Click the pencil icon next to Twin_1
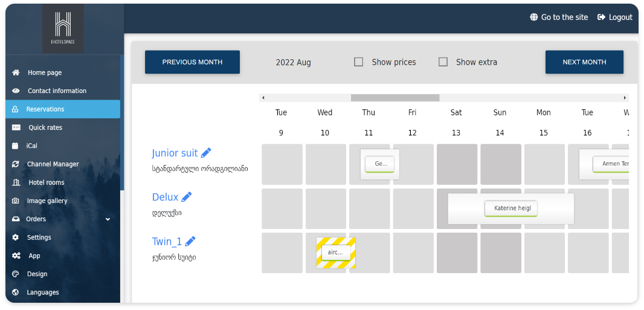The height and width of the screenshot is (310, 644). point(190,242)
